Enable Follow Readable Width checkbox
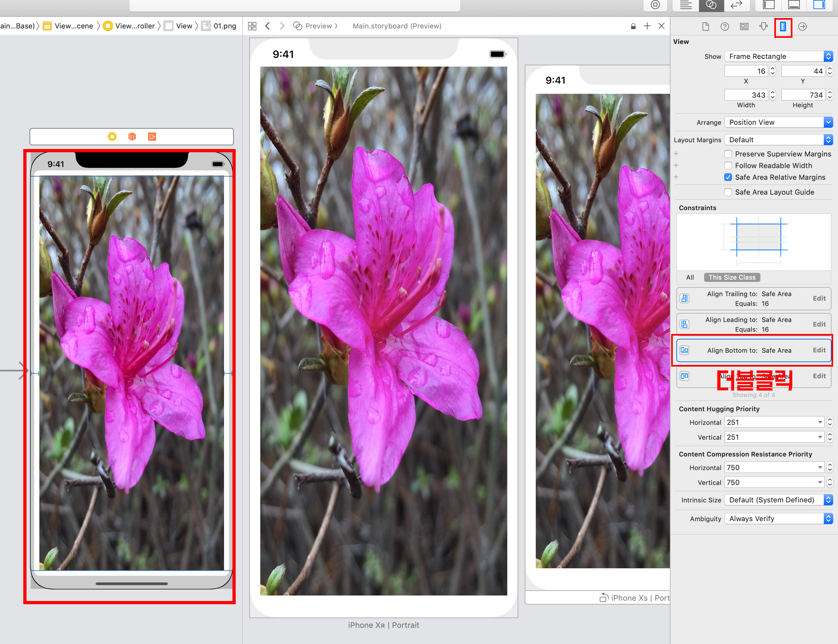Screen dimensions: 838x644 point(728,166)
